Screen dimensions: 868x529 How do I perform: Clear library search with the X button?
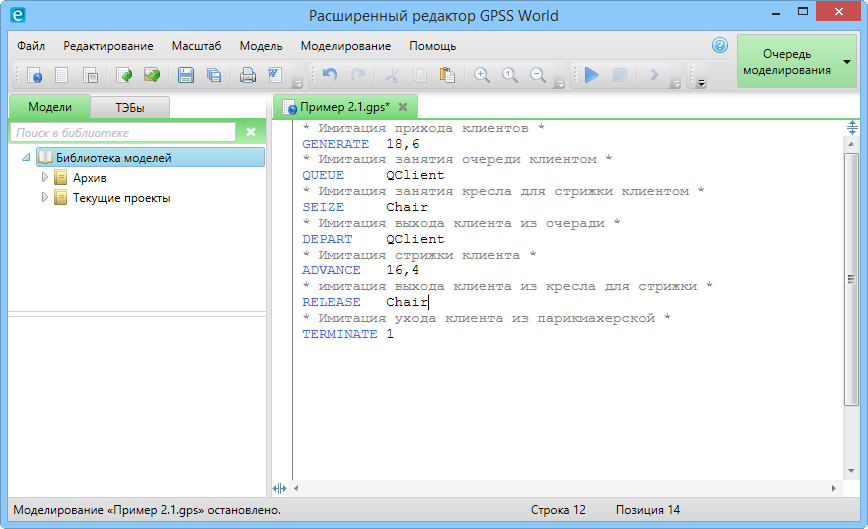tap(251, 132)
